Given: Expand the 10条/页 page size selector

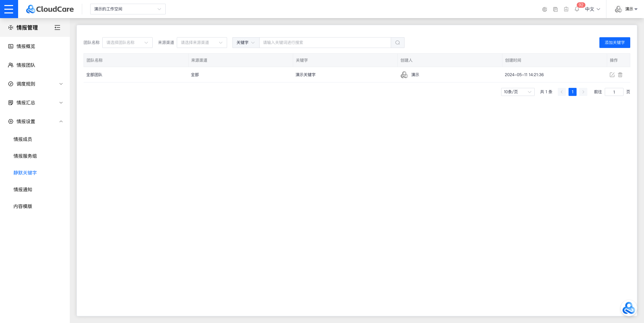Looking at the screenshot, I should pyautogui.click(x=517, y=92).
